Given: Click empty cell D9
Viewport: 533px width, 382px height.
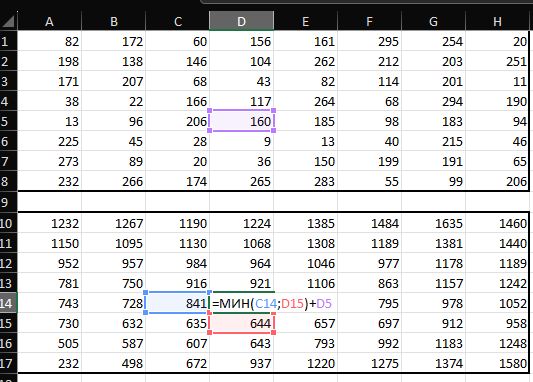Looking at the screenshot, I should tap(241, 202).
